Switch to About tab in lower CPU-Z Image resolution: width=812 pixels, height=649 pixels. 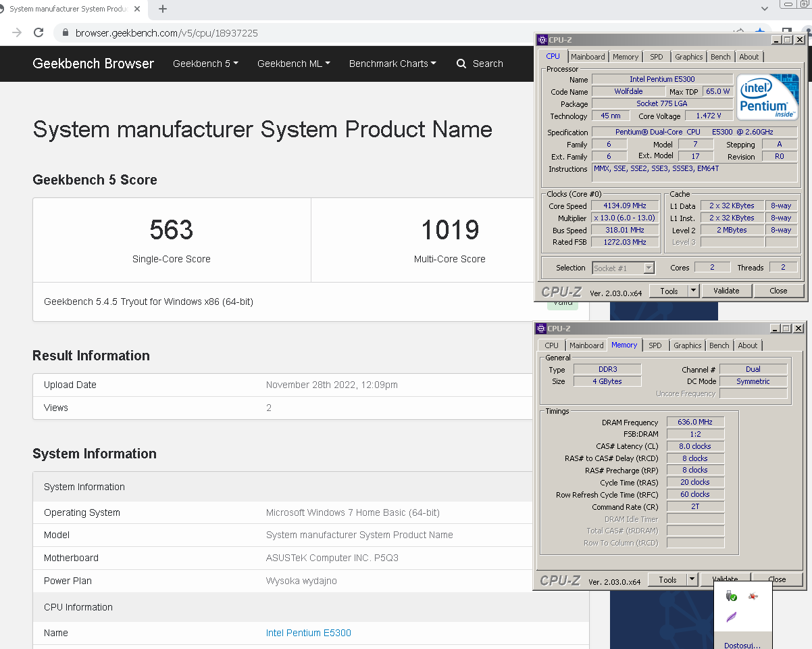point(747,345)
